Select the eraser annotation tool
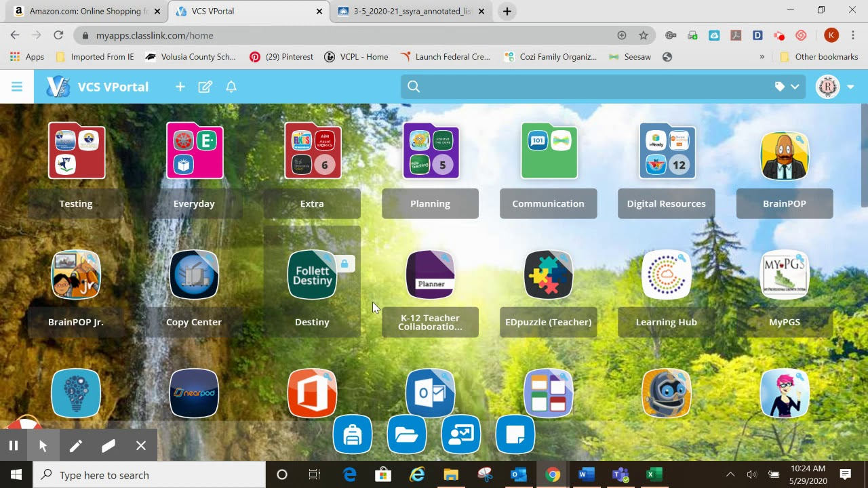Viewport: 868px width, 488px height. pyautogui.click(x=108, y=445)
